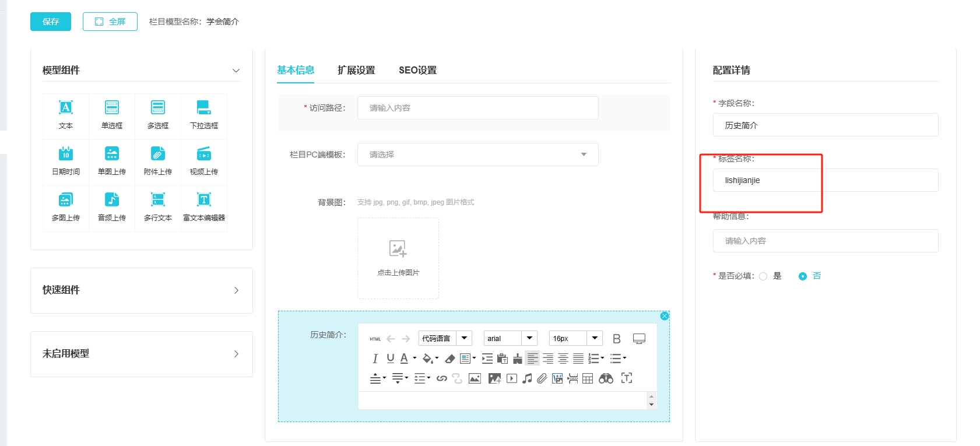Add a 富文本编辑器 rich text component

tap(204, 208)
